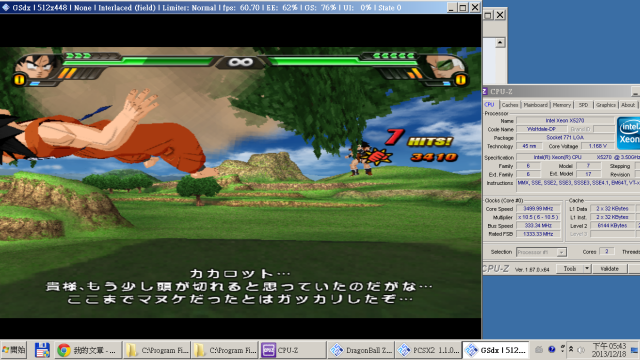Click the printer-like icon in system tray
The image size is (640, 360).
click(539, 349)
